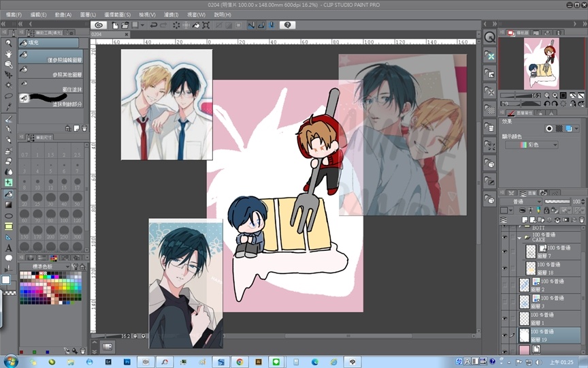
Task: Click the New file icon in the command bar
Action: pos(115,25)
